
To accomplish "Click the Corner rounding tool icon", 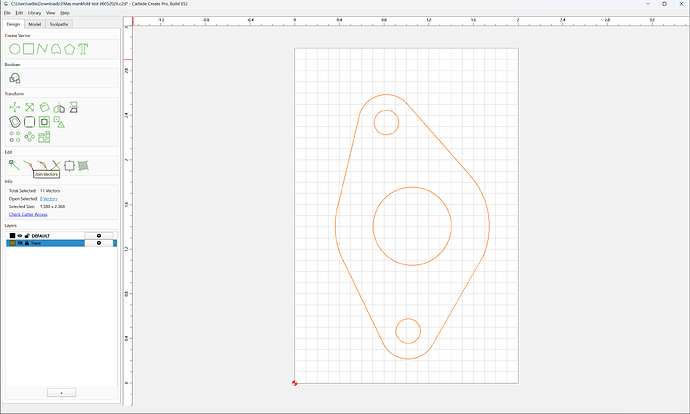I will point(29,122).
